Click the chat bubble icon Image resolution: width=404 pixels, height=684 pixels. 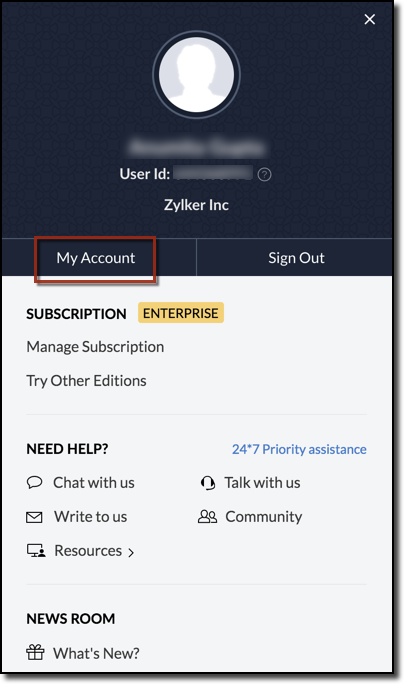coord(34,482)
